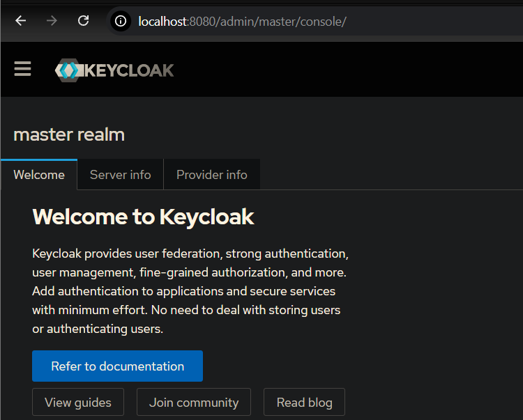Click the 'Welcome to Keycloak' heading
Viewport: 523px width, 420px height.
click(144, 217)
